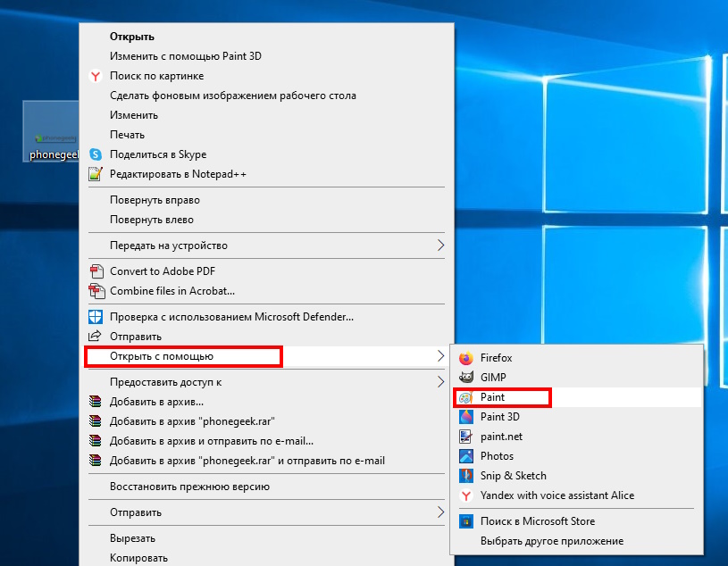Image resolution: width=728 pixels, height=566 pixels.
Task: Click WinRAR icon beside Добавить в архив...
Action: pyautogui.click(x=96, y=402)
